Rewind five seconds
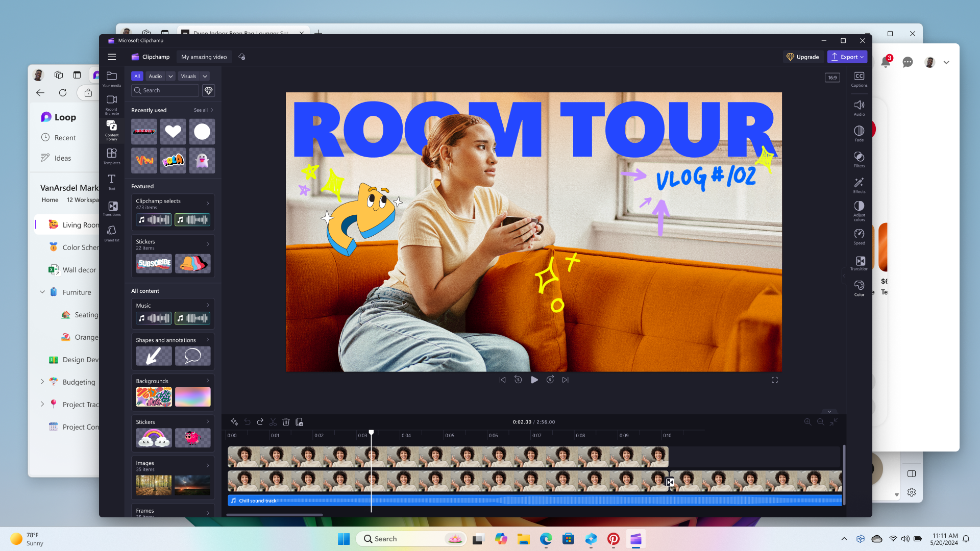Screen dimensions: 980x551 coord(518,380)
